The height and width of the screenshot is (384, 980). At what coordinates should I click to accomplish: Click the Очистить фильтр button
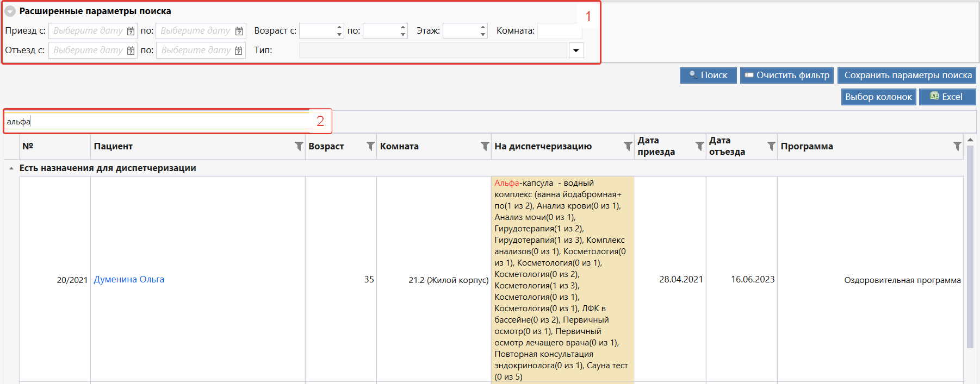[786, 75]
